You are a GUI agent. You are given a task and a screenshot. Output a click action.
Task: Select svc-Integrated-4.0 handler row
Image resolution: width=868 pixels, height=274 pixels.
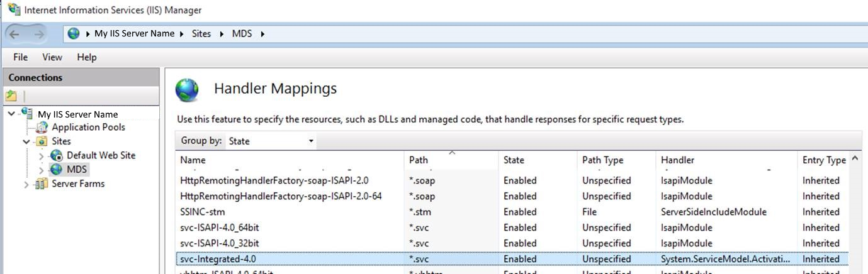512,259
